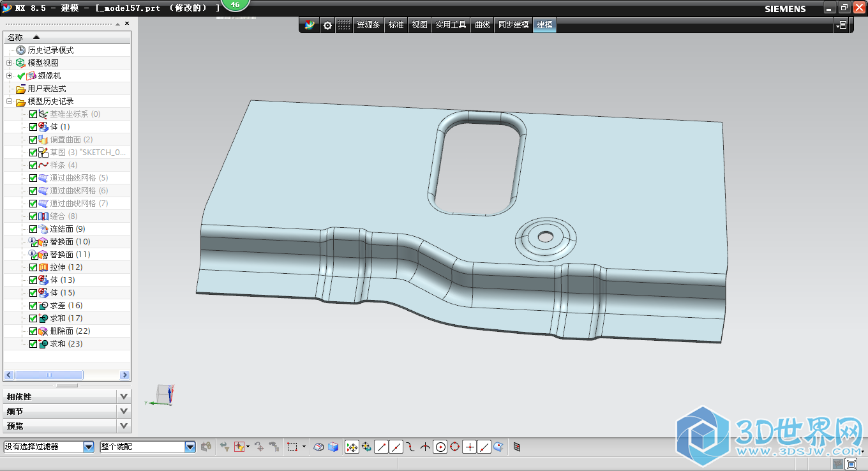Screen dimensions: 868x471
Task: Open the 同步建模 tab
Action: point(514,25)
